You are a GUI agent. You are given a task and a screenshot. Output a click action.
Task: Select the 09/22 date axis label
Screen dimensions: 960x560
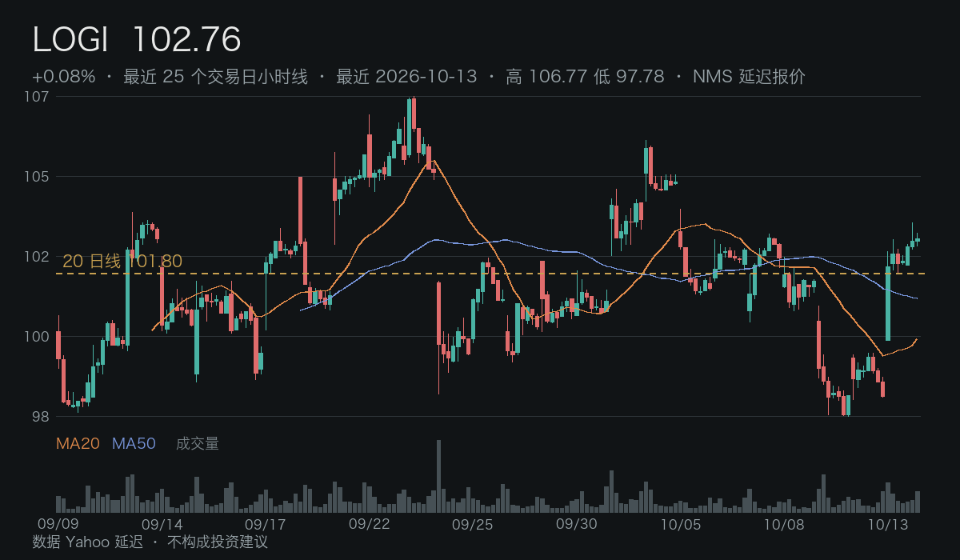370,525
